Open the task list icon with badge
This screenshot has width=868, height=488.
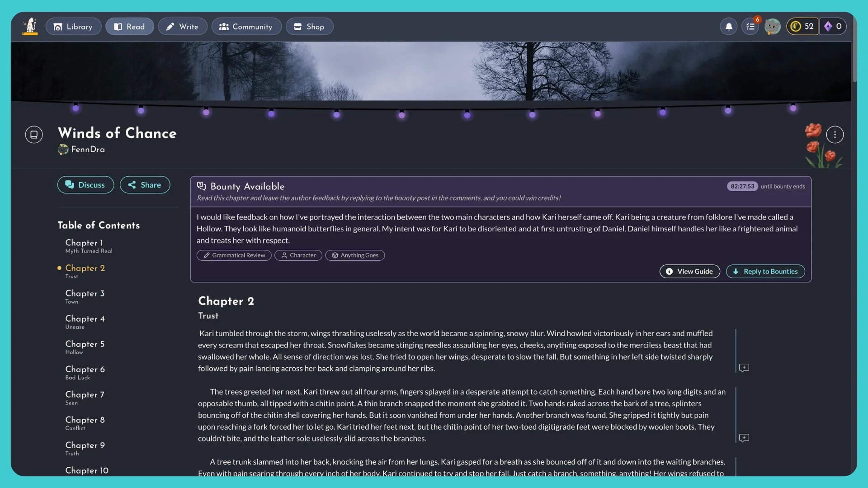[x=750, y=27]
